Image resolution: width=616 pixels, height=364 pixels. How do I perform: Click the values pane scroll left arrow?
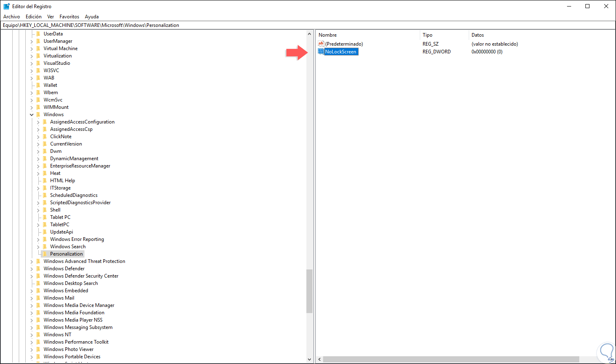319,360
